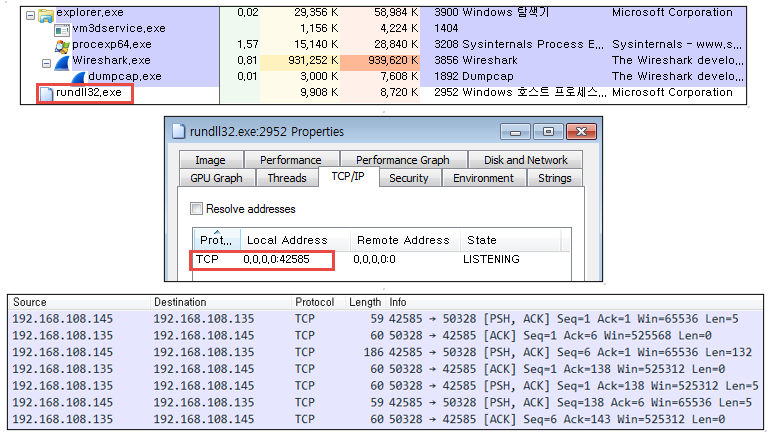Viewport: 768px width, 434px height.
Task: Open the Performance Graph tab
Action: tap(403, 160)
